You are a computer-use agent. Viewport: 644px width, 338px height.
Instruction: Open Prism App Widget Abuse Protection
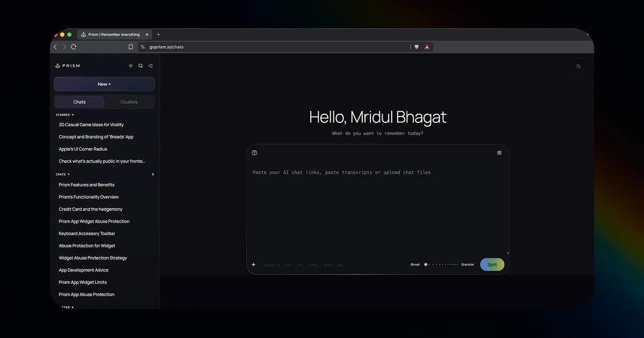94,221
